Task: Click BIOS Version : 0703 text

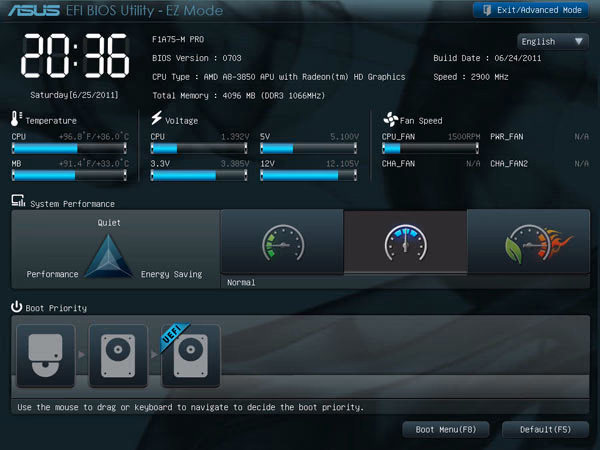Action: [x=197, y=58]
